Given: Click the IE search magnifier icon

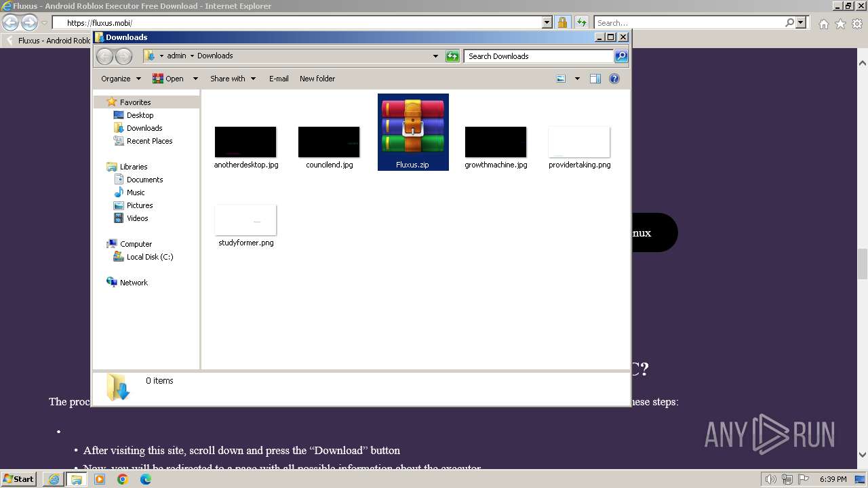Looking at the screenshot, I should [x=789, y=22].
